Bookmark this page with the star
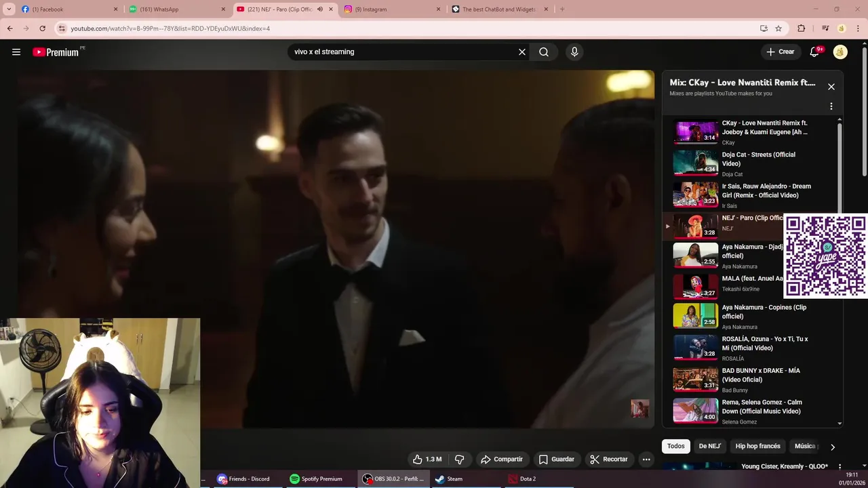 coord(778,28)
